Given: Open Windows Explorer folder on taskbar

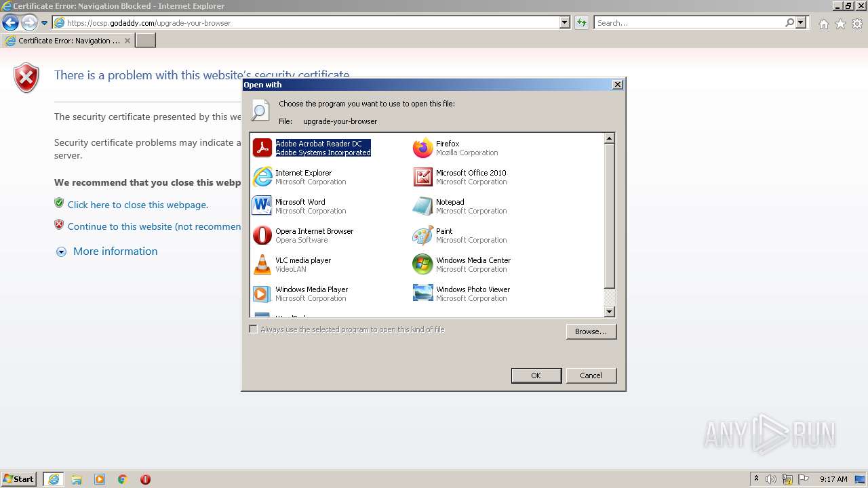Looking at the screenshot, I should [x=77, y=479].
